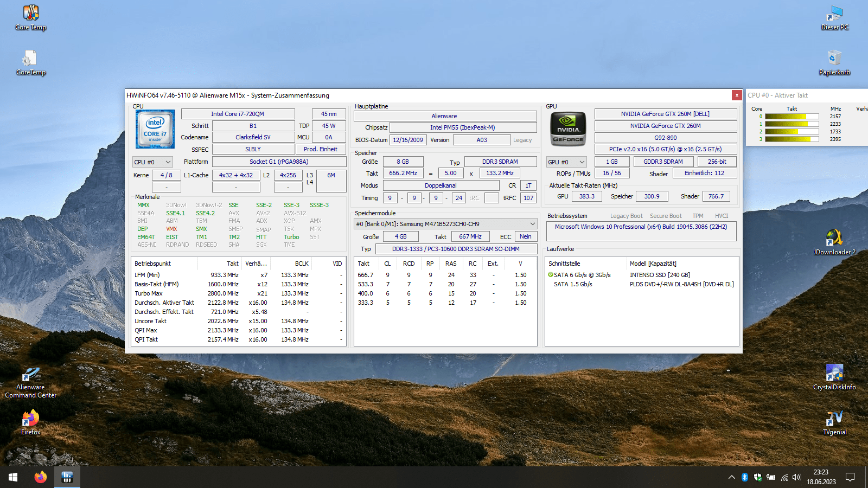Open the CoreTemp settings file icon
868x488 pixels.
31,62
